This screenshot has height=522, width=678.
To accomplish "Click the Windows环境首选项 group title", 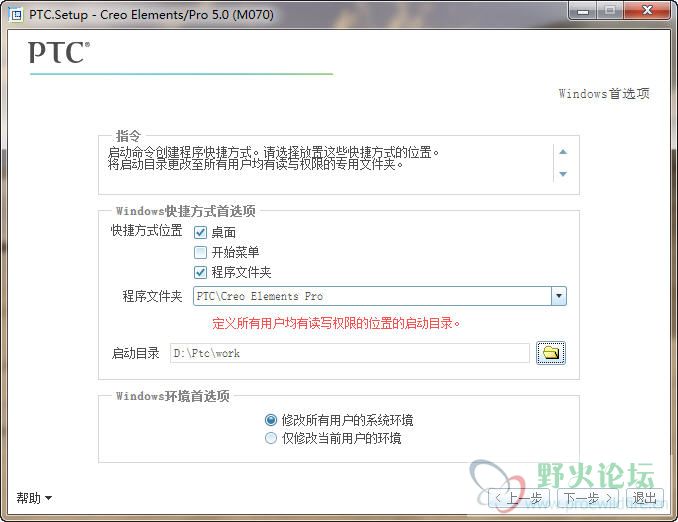I will click(173, 396).
